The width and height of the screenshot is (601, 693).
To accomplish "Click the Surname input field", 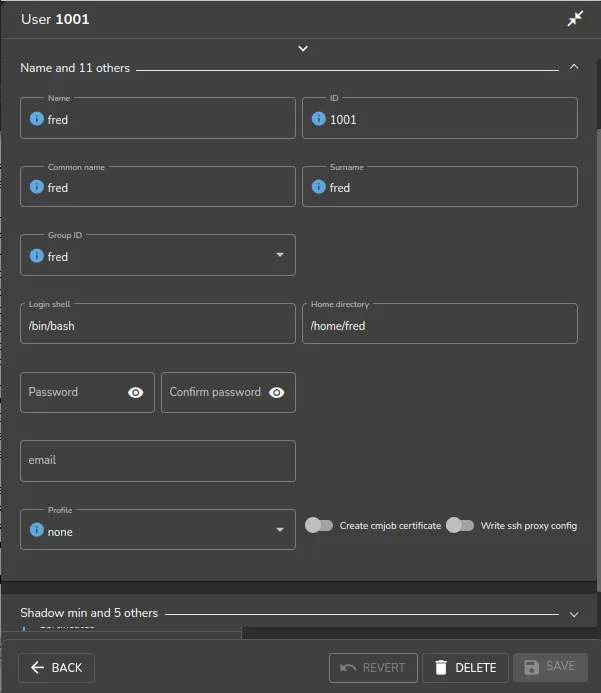I will point(440,187).
